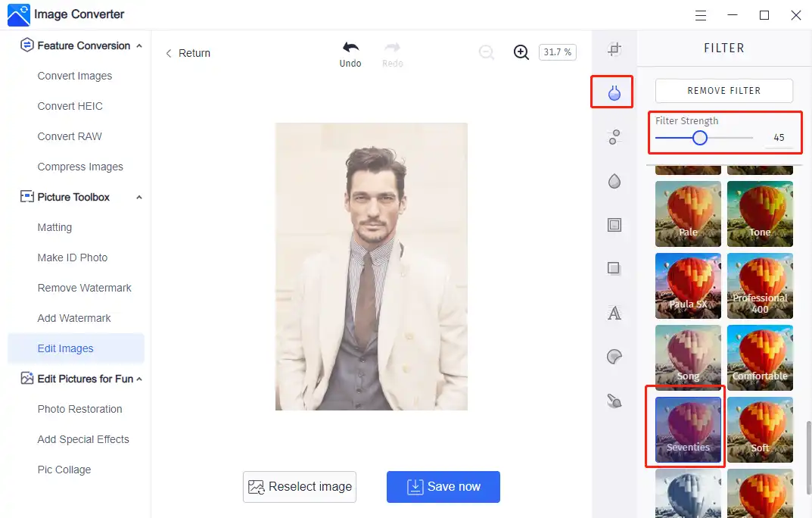The height and width of the screenshot is (518, 812).
Task: Click the Redo arrow
Action: pyautogui.click(x=392, y=48)
